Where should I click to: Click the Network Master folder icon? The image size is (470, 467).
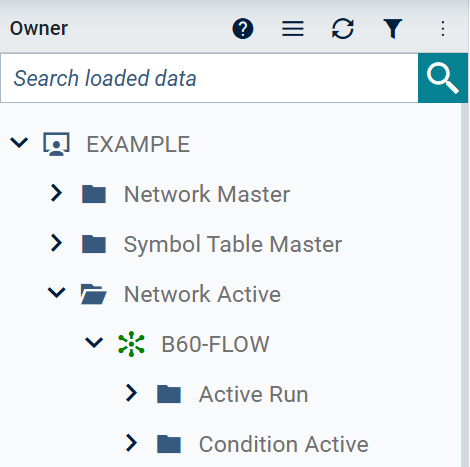point(94,194)
